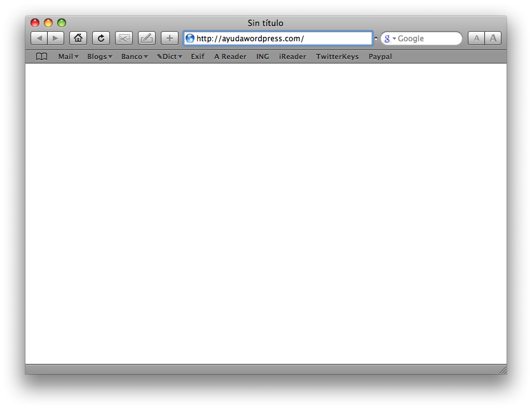
Task: Click the address bar showing ayudawordpress.com
Action: 280,39
